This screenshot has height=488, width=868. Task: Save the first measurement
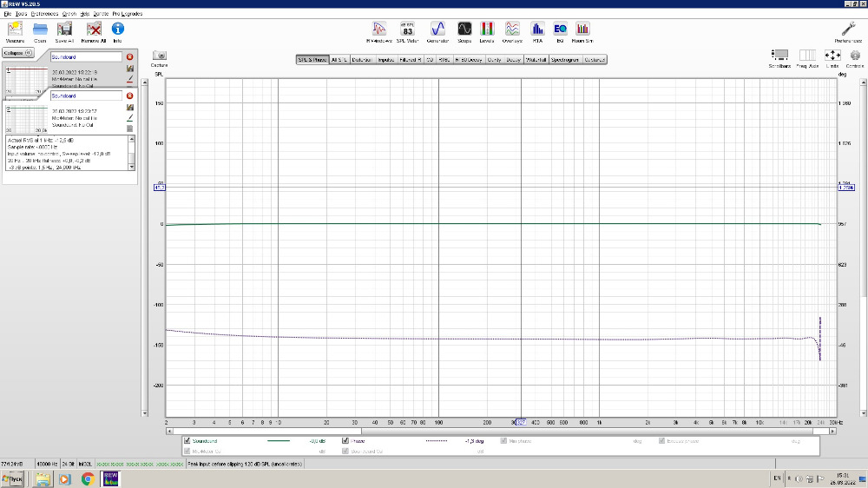pyautogui.click(x=130, y=69)
